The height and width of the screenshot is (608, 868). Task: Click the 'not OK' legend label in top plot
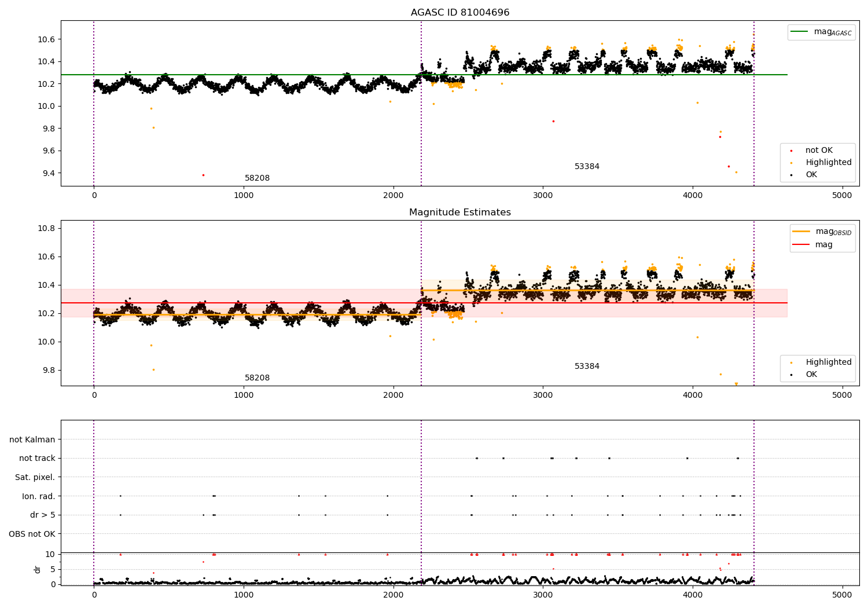click(819, 151)
